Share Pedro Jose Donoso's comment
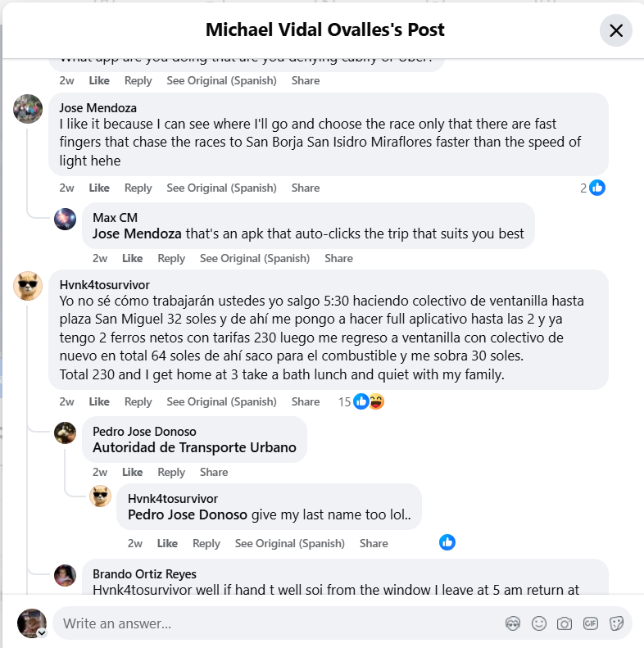644x648 pixels. (214, 472)
